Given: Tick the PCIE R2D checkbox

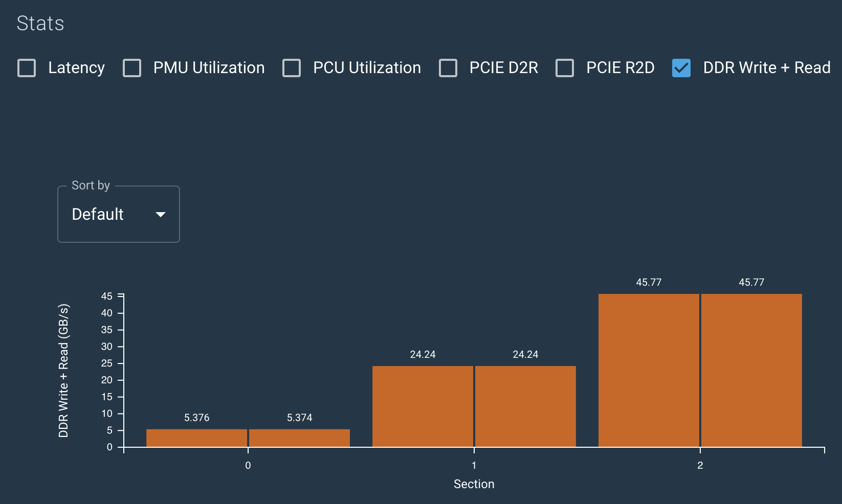Looking at the screenshot, I should 565,68.
